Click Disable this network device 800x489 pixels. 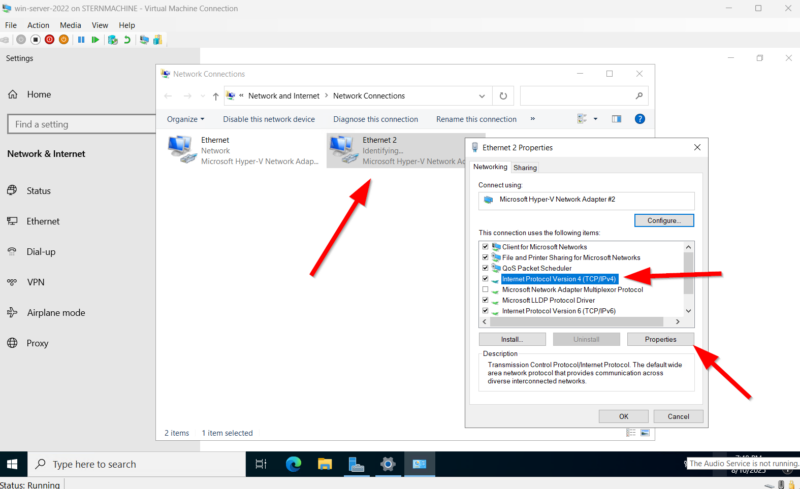(269, 119)
